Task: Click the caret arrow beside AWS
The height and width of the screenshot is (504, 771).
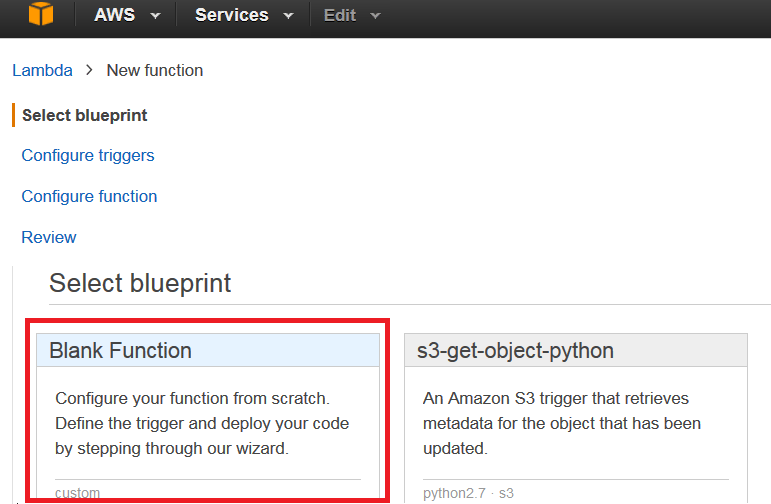Action: point(155,16)
